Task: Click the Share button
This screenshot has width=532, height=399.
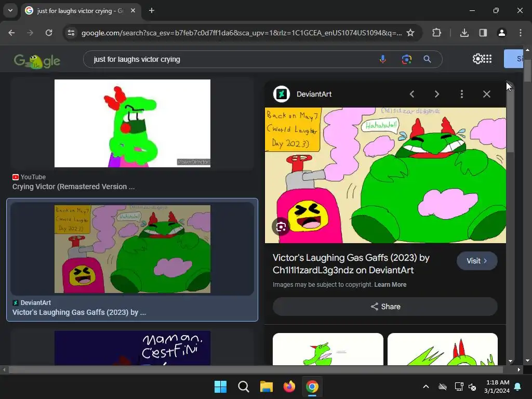Action: (x=385, y=307)
